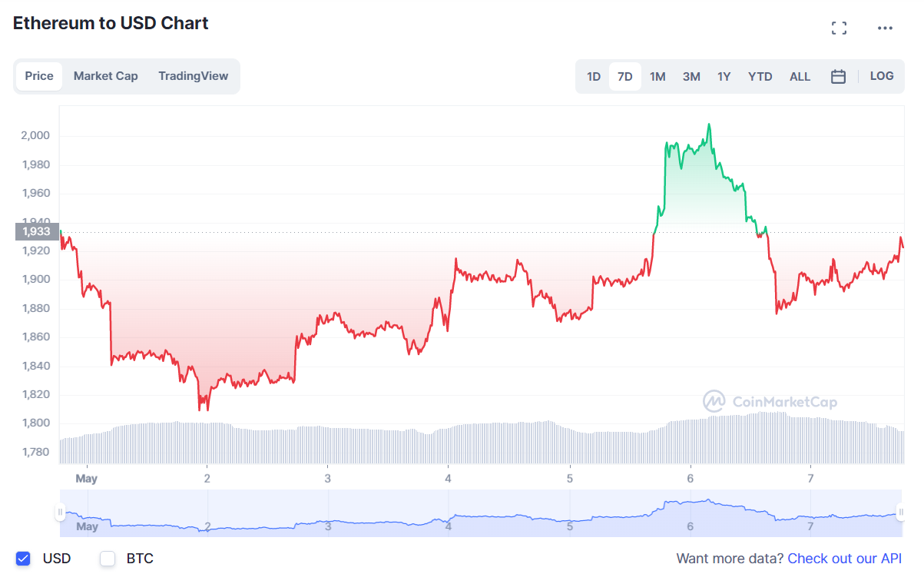Switch to the Market Cap tab

[x=106, y=76]
